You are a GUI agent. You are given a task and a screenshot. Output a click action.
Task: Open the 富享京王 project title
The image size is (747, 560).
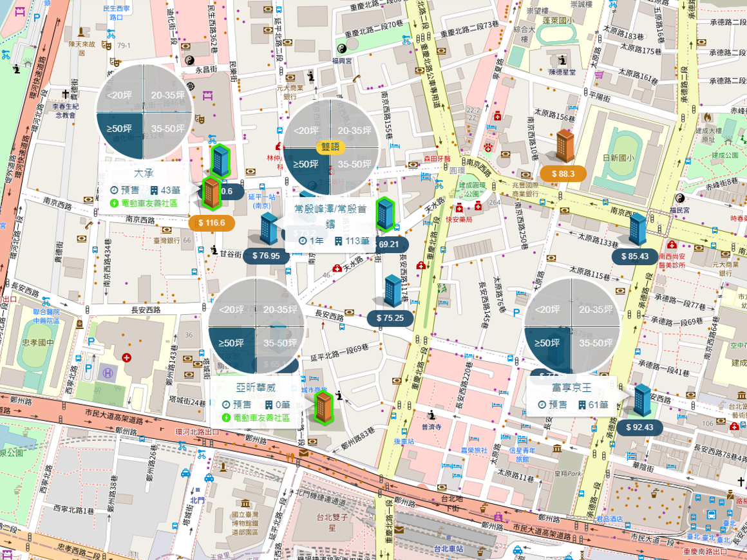tap(572, 387)
